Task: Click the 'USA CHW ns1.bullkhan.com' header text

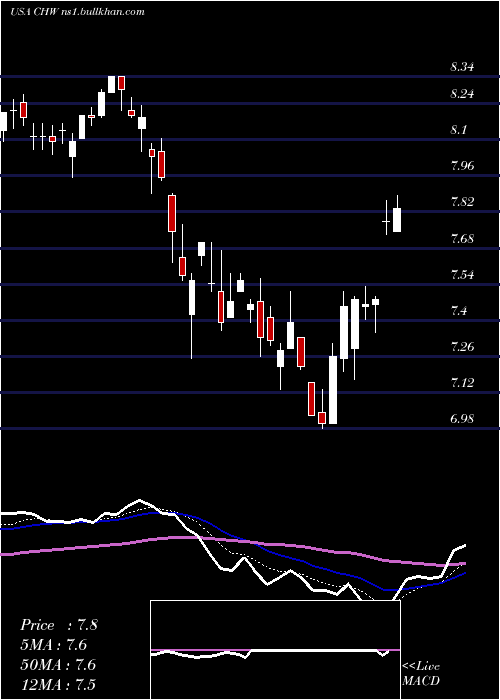Action: [x=77, y=12]
